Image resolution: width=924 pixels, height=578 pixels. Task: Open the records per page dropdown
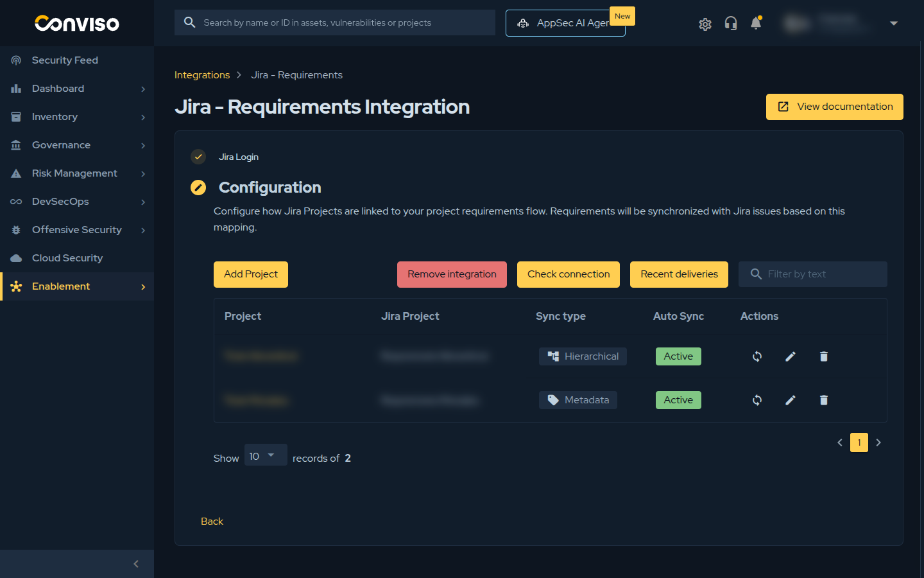266,455
